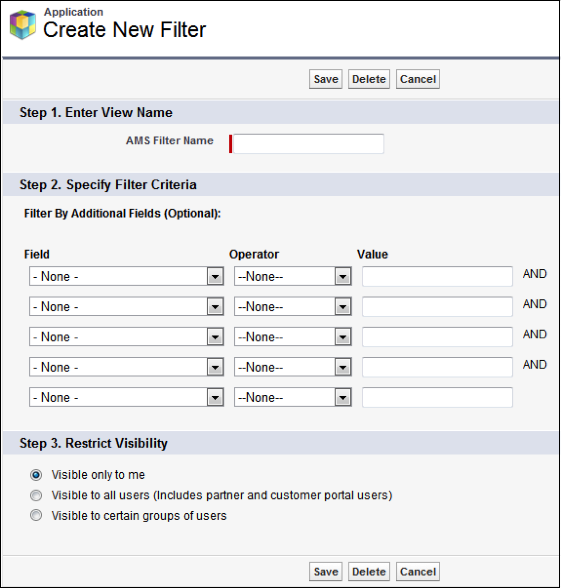Viewport: 561px width, 588px height.
Task: Focus the AMS Filter Name field
Action: click(x=308, y=144)
